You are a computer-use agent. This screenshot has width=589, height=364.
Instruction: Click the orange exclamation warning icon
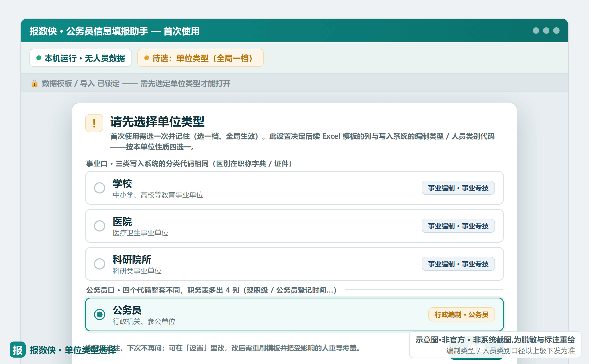(94, 123)
